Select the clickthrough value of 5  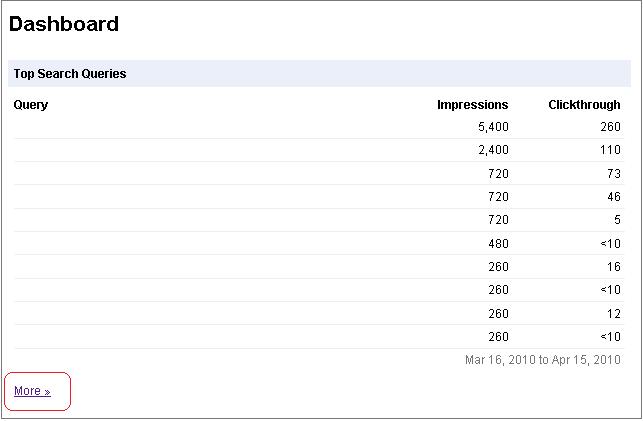point(617,220)
